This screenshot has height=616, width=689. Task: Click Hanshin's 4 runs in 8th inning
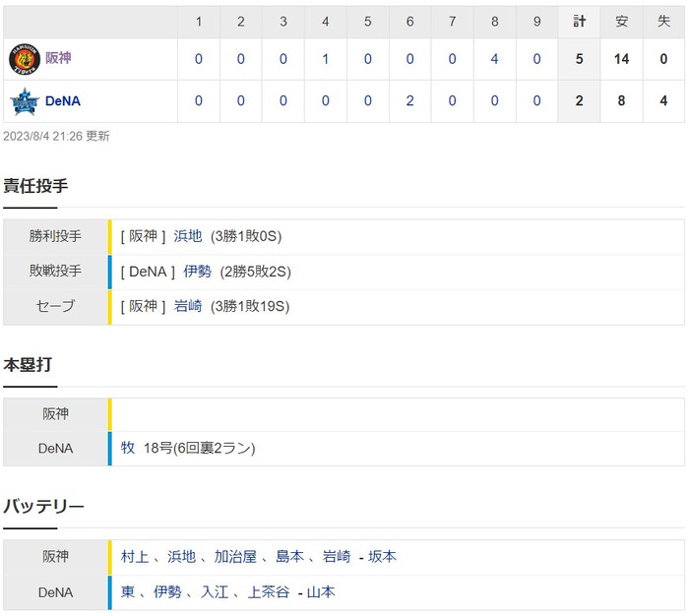[494, 59]
